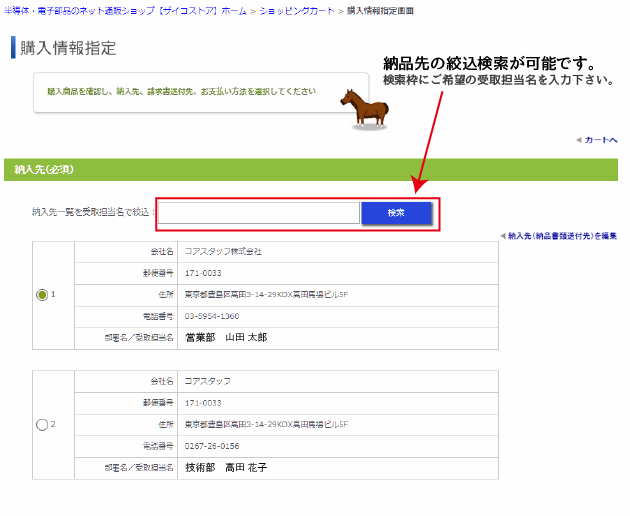Click company name コアスタッフ株式会社 in address 1
This screenshot has width=630, height=516.
coord(223,252)
